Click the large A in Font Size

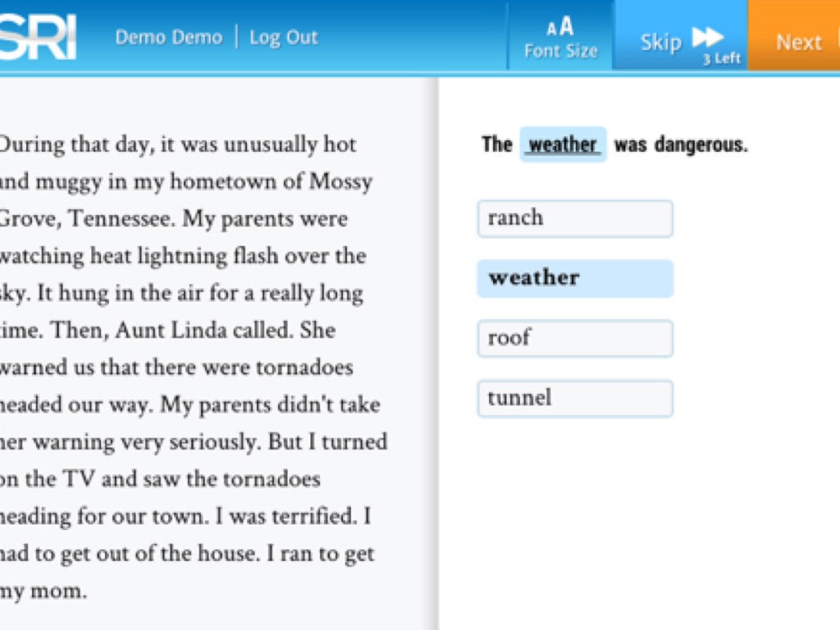click(567, 27)
